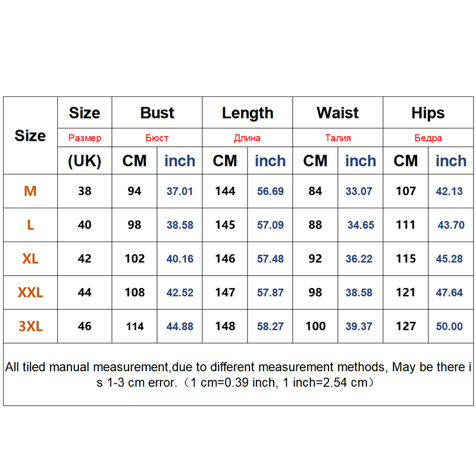
Task: Select the 57.09 length inch value
Action: 270,225
